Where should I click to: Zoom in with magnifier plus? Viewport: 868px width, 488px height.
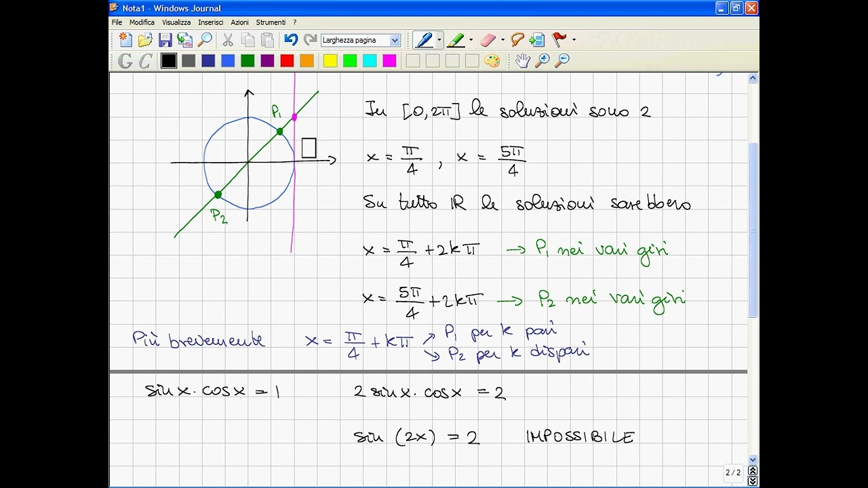click(542, 61)
